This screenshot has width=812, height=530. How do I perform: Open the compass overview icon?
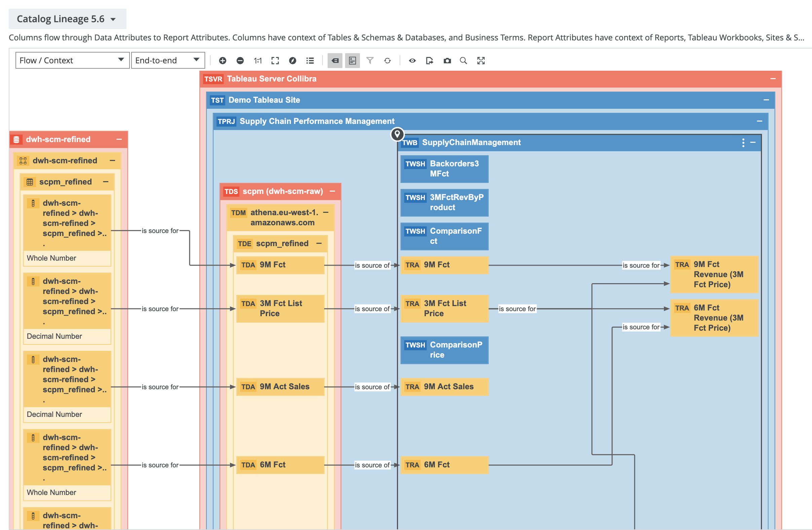(292, 61)
